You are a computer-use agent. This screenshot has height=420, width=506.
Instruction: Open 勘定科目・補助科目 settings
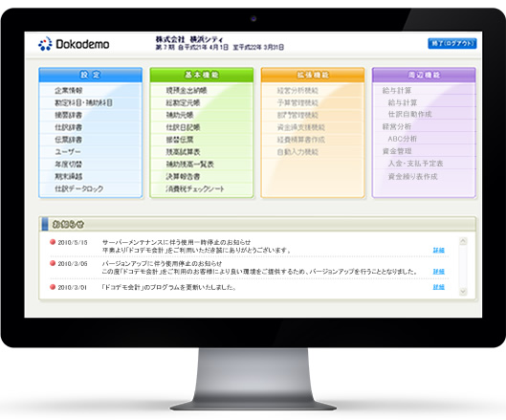coord(83,103)
